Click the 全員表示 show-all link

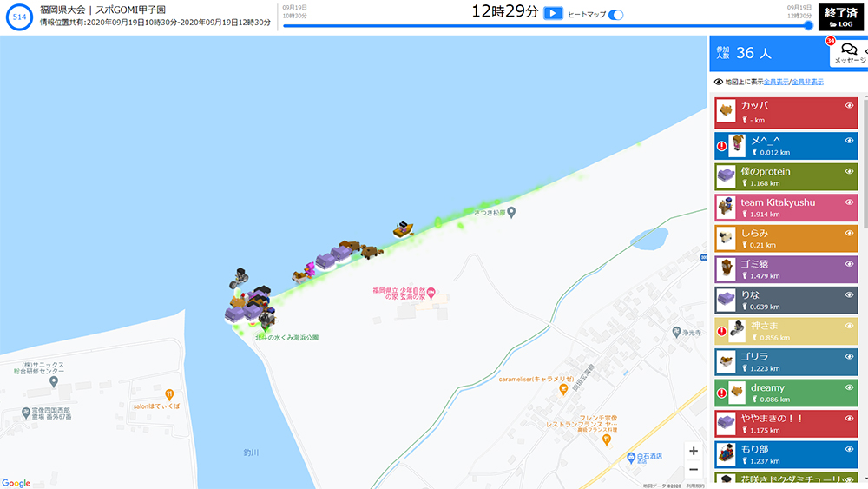776,82
